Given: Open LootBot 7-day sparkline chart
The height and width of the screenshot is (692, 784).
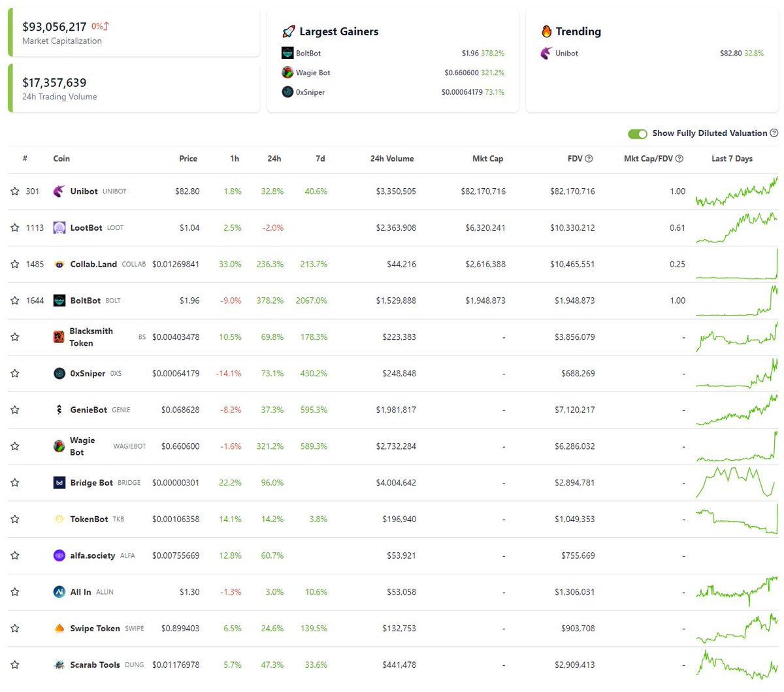Looking at the screenshot, I should pyautogui.click(x=736, y=228).
